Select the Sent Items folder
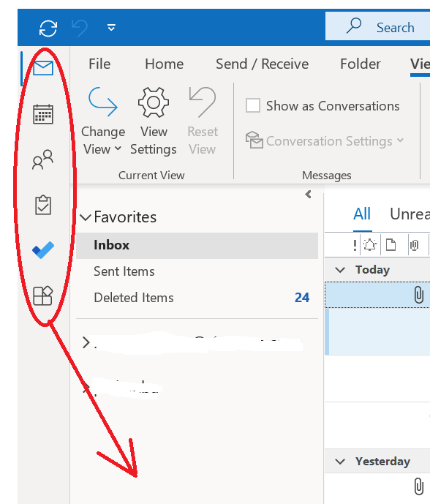430x504 pixels. (197, 271)
